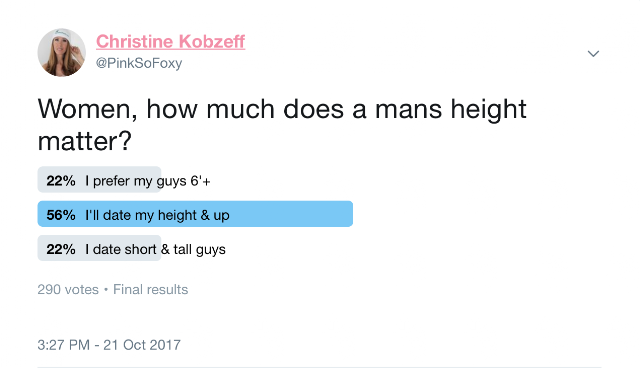Open the @PinkSoFoxy handle
The image size is (640, 368).
(x=139, y=63)
